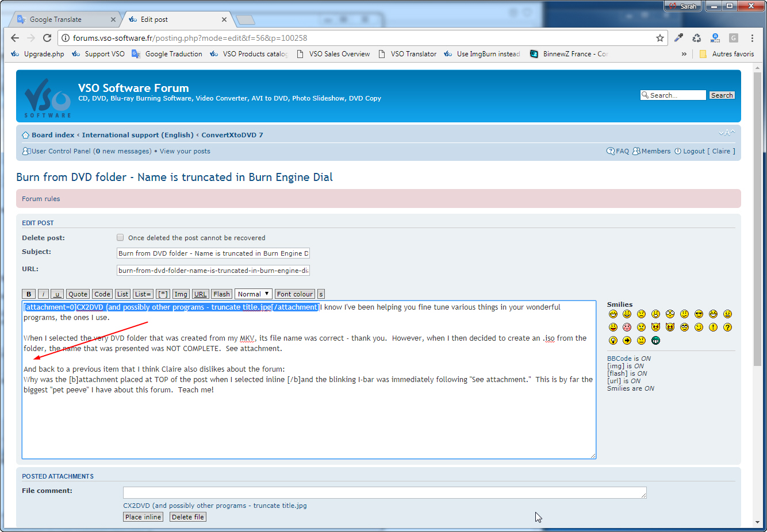This screenshot has height=532, width=767.
Task: Insert the question mark smiley
Action: tap(727, 327)
